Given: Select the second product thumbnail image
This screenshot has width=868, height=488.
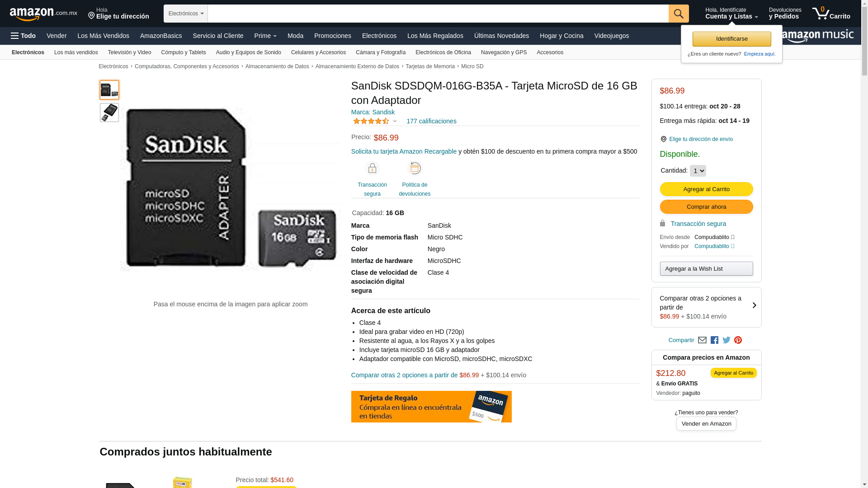Looking at the screenshot, I should click(109, 113).
